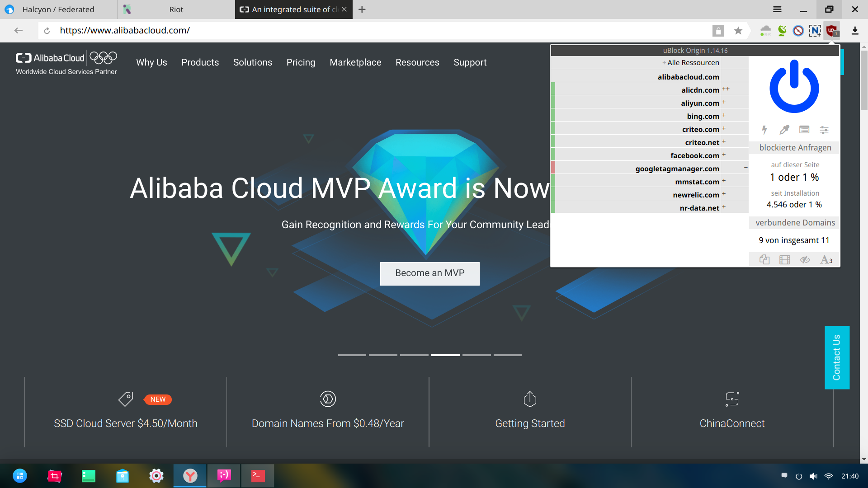Toggle cosmetic filtering eye icon
The image size is (868, 488).
(805, 260)
